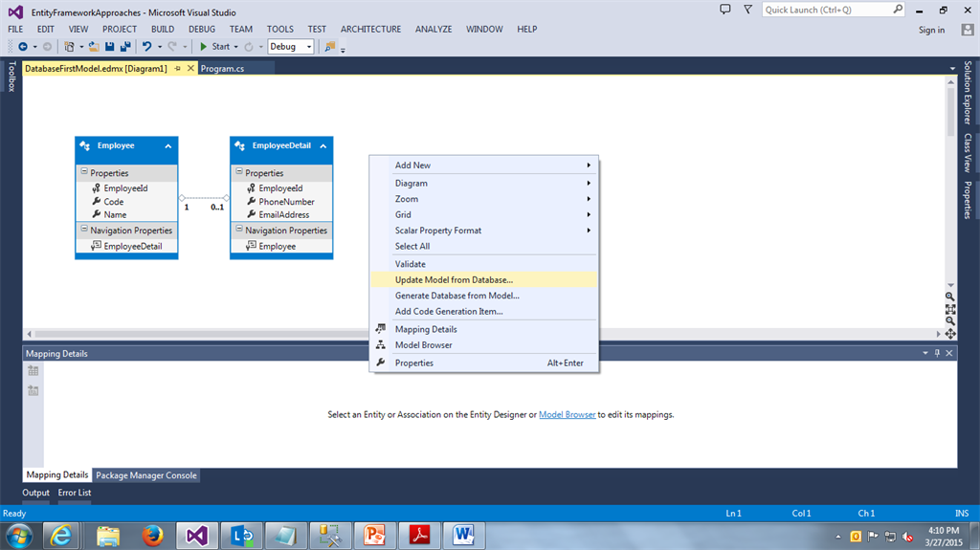Collapse Properties section of EmployeeDetail entity

point(238,171)
